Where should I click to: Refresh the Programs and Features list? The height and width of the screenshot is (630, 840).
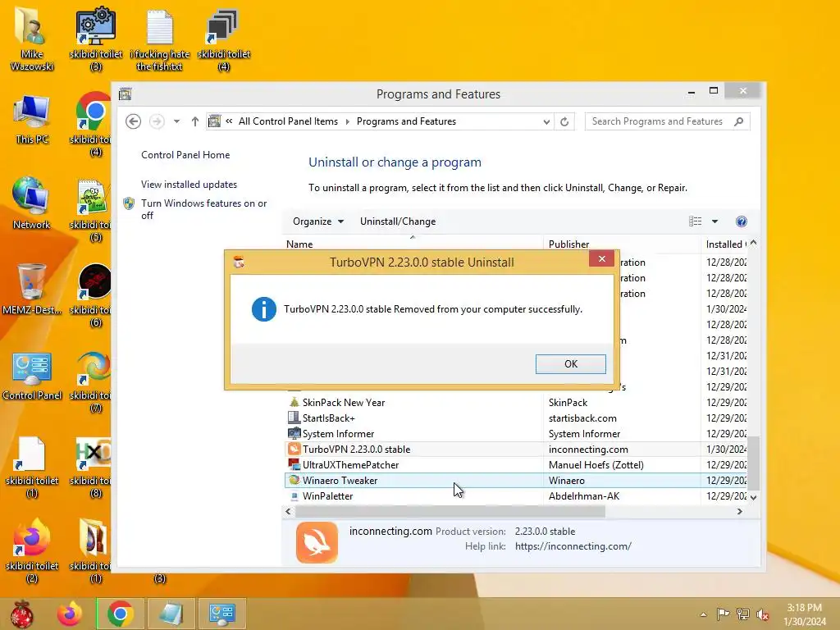pyautogui.click(x=564, y=121)
